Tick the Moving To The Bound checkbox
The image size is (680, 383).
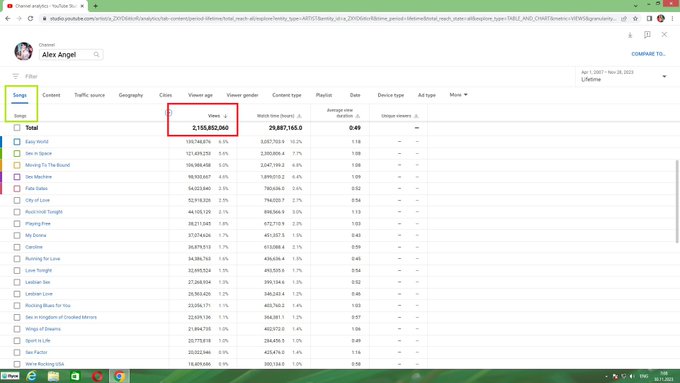pyautogui.click(x=17, y=165)
